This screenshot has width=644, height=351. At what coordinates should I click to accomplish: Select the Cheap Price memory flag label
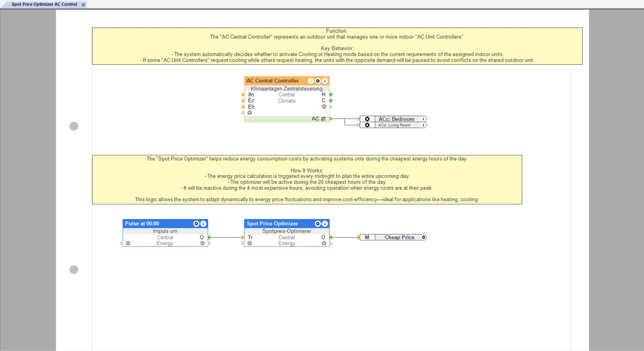click(399, 237)
